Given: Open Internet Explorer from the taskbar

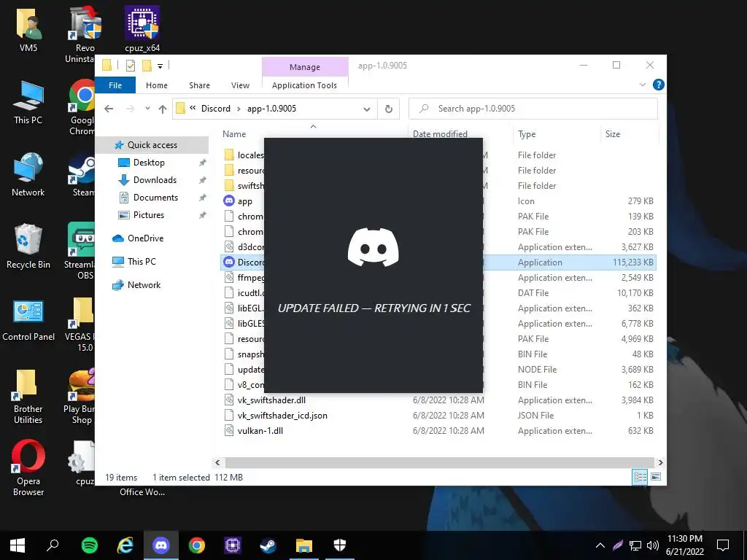Looking at the screenshot, I should click(x=125, y=545).
